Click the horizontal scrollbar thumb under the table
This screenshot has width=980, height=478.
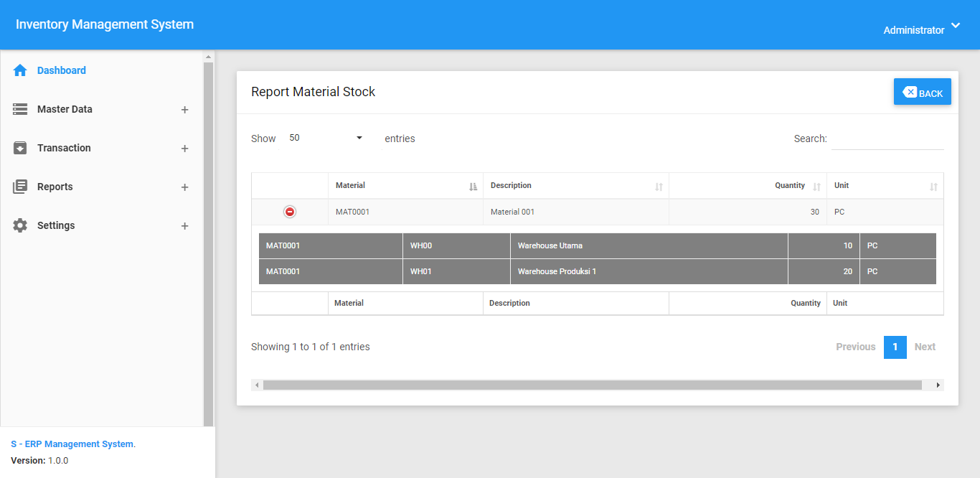coord(592,385)
